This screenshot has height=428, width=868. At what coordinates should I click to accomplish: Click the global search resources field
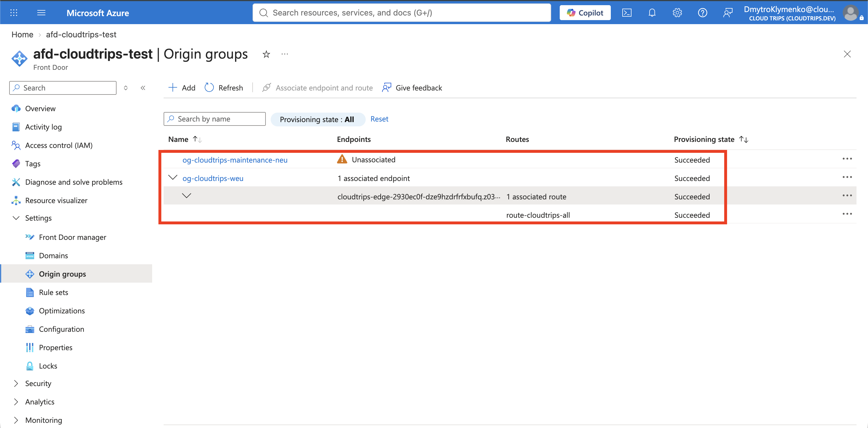[402, 13]
